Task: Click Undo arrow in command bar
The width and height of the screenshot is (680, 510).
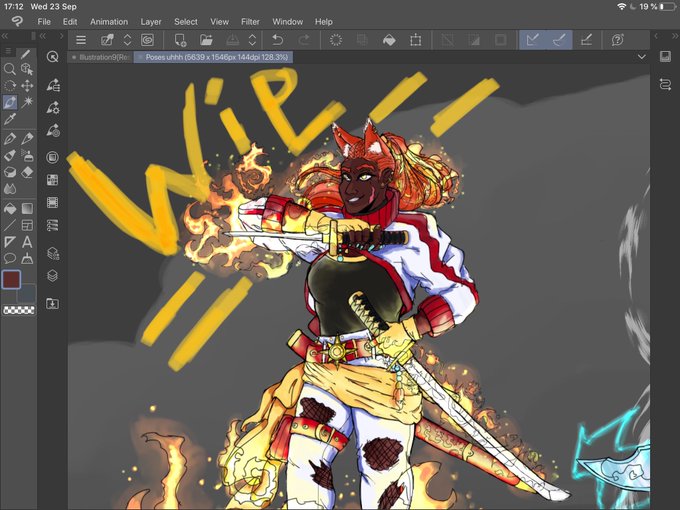Action: point(278,40)
